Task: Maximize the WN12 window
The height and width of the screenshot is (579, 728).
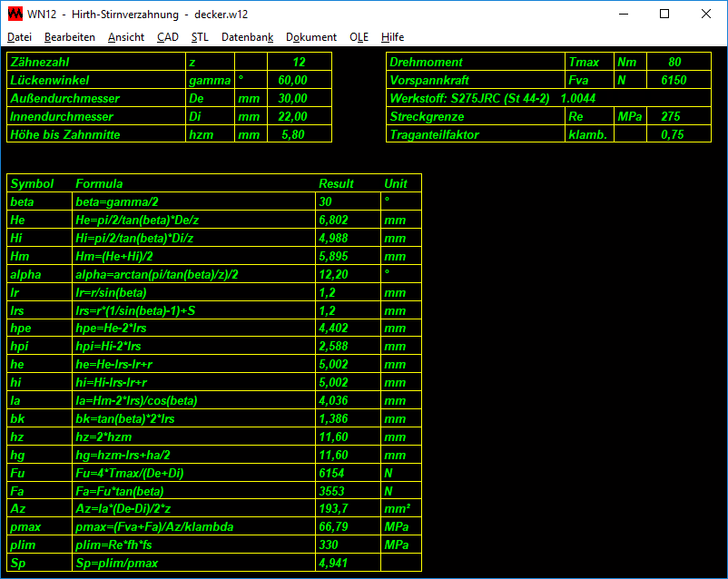Action: click(x=664, y=15)
